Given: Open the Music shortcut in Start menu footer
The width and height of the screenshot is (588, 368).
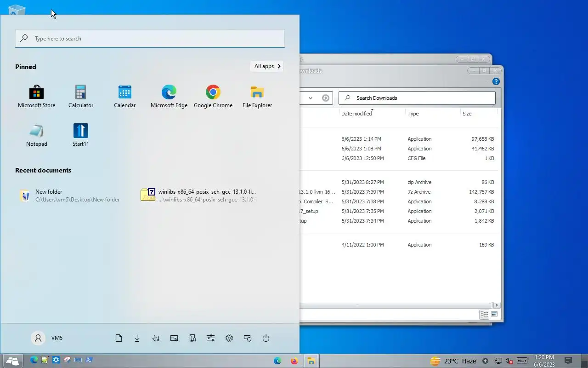Looking at the screenshot, I should [156, 338].
